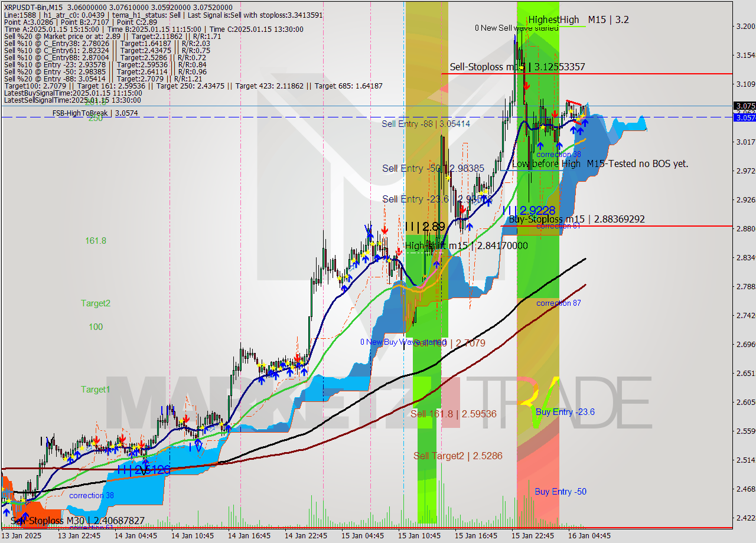The height and width of the screenshot is (543, 756).
Task: Click the LatestBuySignalTime line
Action: [x=73, y=93]
